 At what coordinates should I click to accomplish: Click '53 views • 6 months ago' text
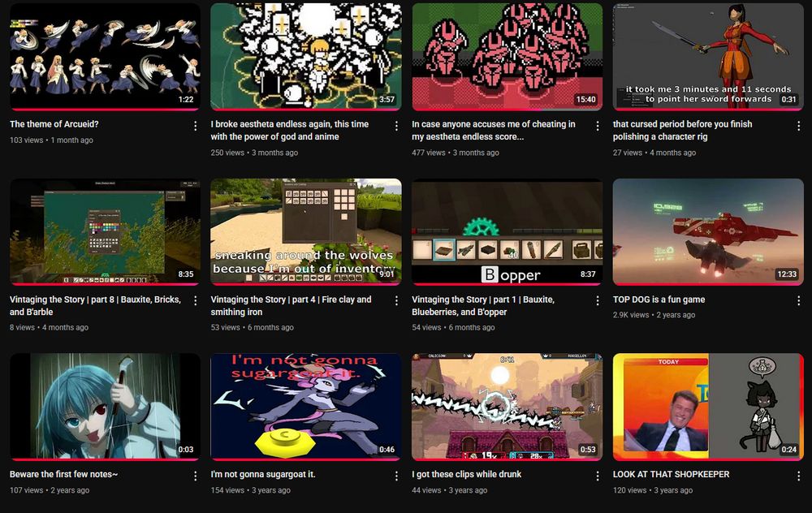[253, 327]
